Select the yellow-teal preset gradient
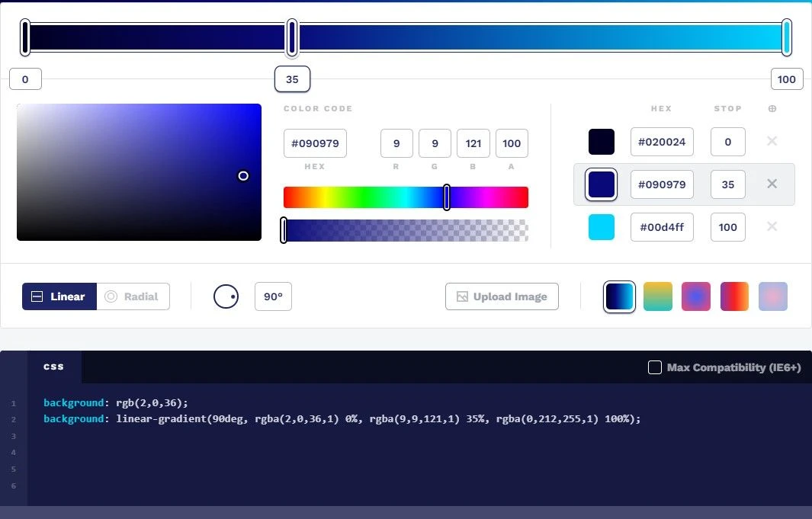 (x=657, y=296)
